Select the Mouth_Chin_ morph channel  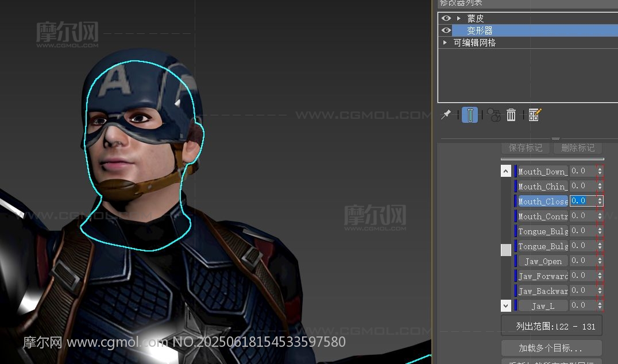point(543,186)
